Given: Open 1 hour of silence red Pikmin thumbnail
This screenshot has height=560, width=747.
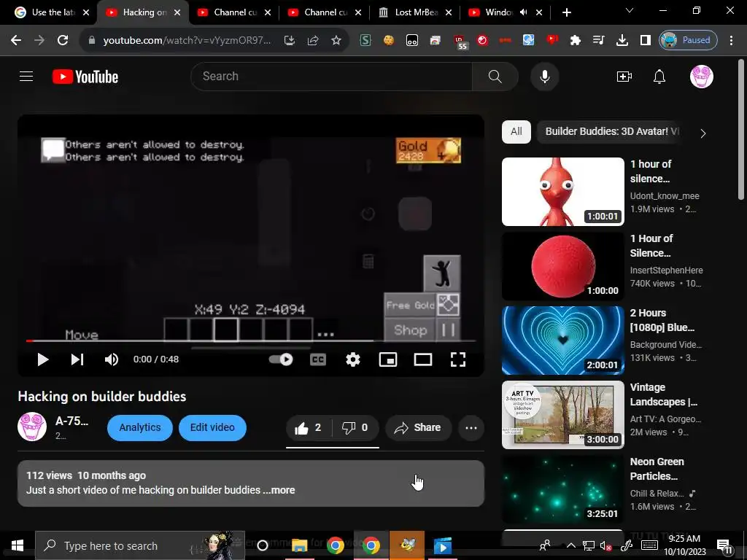Looking at the screenshot, I should (x=562, y=192).
